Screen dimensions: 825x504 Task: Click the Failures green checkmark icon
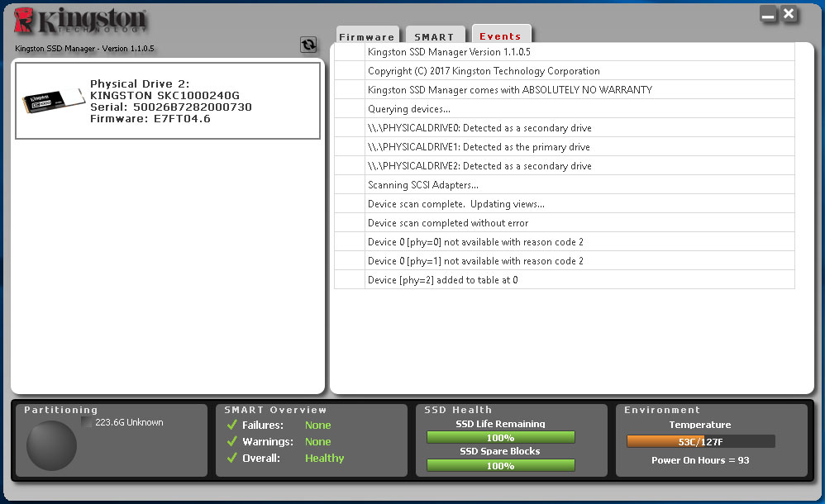click(231, 425)
